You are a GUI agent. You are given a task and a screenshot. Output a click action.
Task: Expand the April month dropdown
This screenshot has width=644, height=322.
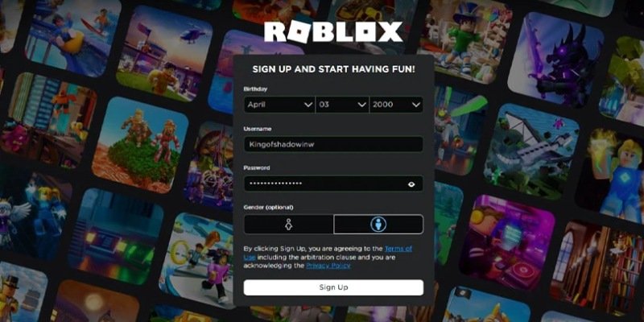[x=279, y=105]
